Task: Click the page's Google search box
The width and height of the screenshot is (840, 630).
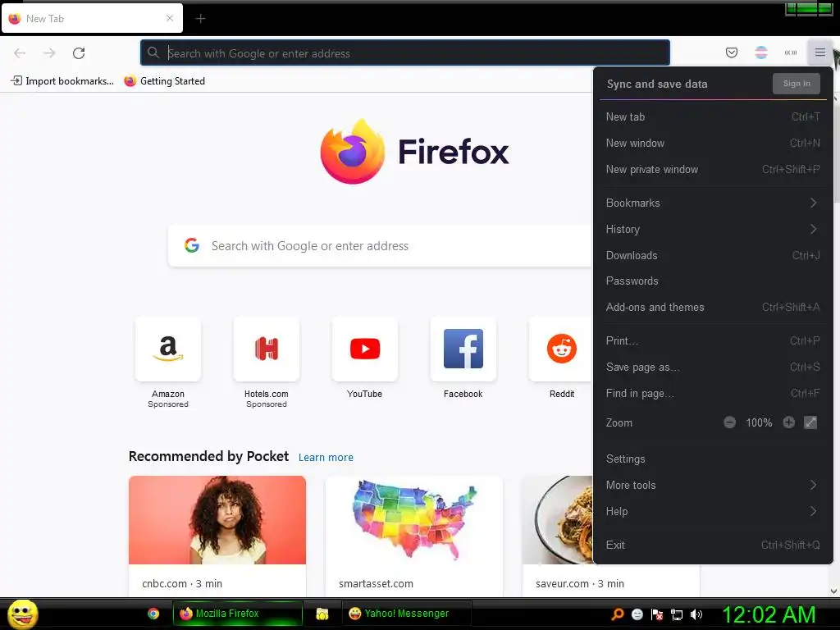Action: (x=381, y=246)
